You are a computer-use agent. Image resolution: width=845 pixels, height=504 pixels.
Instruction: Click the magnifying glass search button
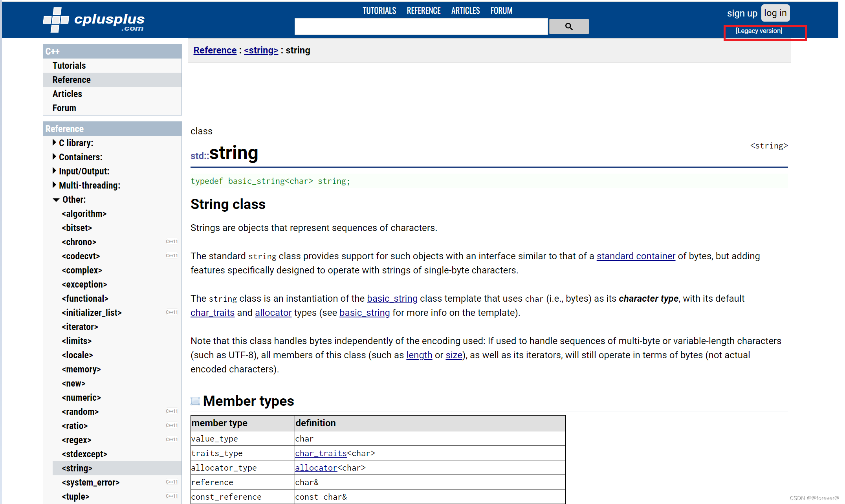click(568, 27)
